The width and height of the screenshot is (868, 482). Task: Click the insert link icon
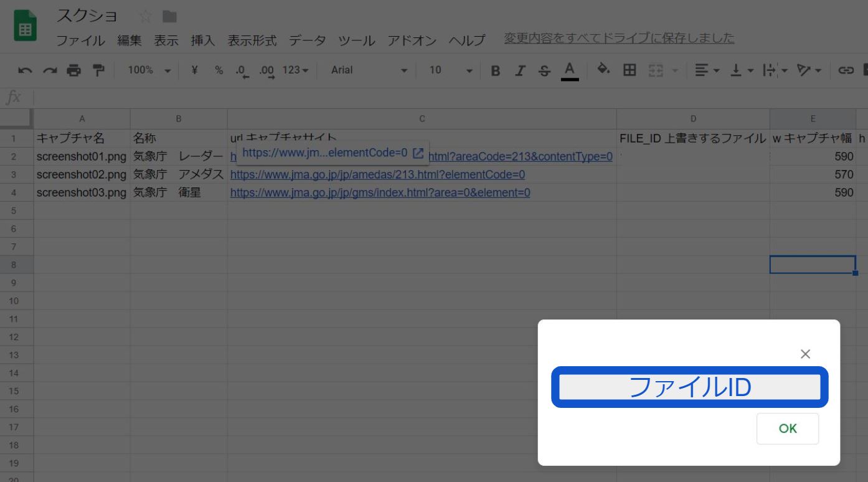pos(846,70)
